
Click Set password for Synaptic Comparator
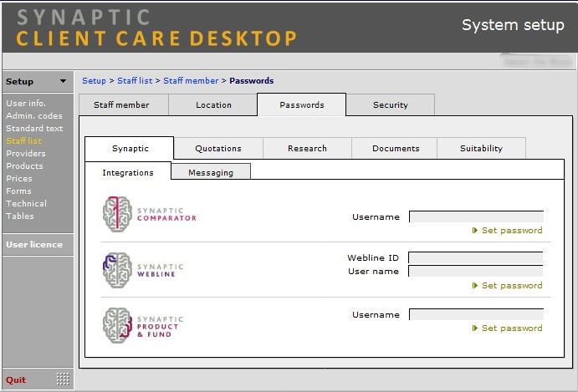click(508, 230)
